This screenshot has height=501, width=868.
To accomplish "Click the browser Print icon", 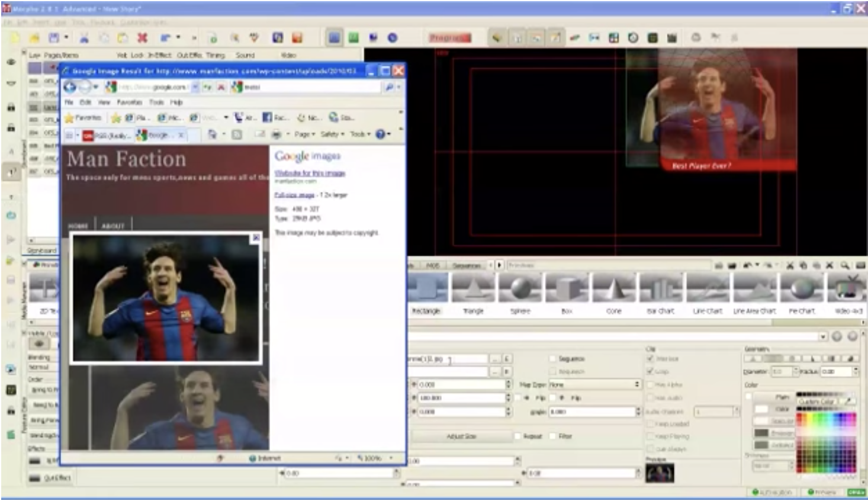I will coord(276,134).
